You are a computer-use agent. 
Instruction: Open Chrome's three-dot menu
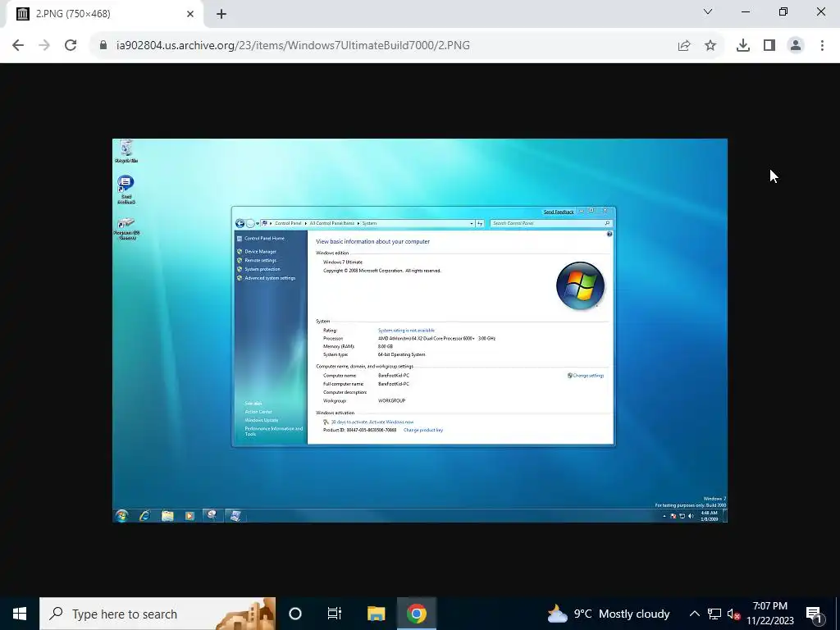pyautogui.click(x=822, y=46)
